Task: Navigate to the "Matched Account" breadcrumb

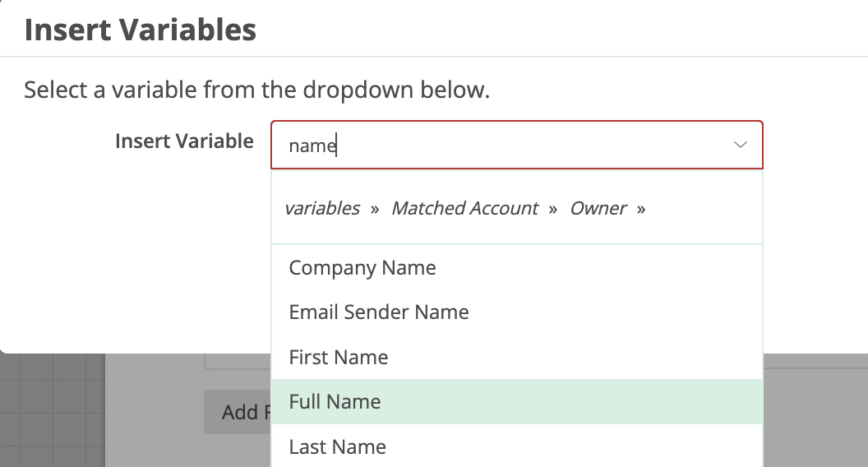Action: tap(464, 209)
